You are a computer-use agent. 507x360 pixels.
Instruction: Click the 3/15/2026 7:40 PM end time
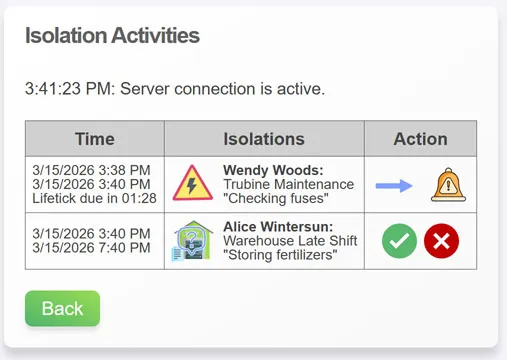pos(91,248)
